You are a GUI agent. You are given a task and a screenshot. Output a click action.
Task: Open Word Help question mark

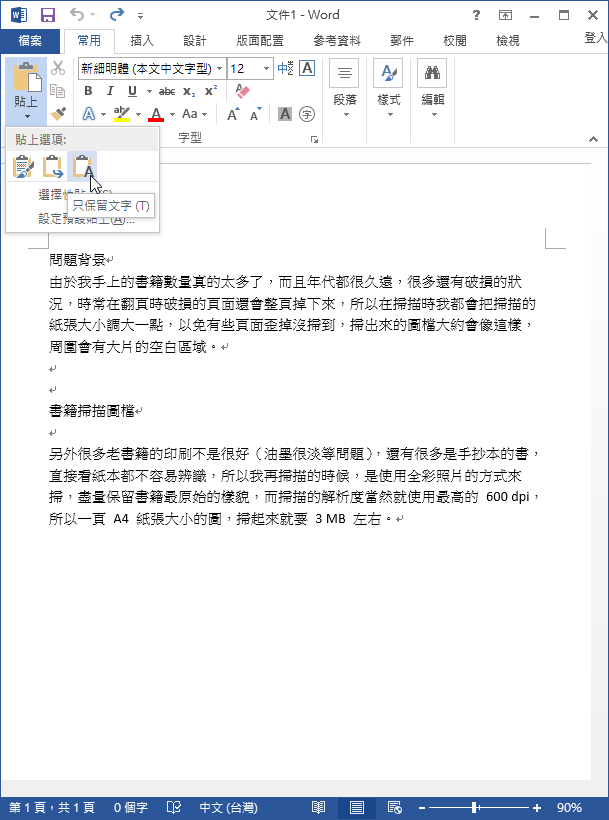476,15
